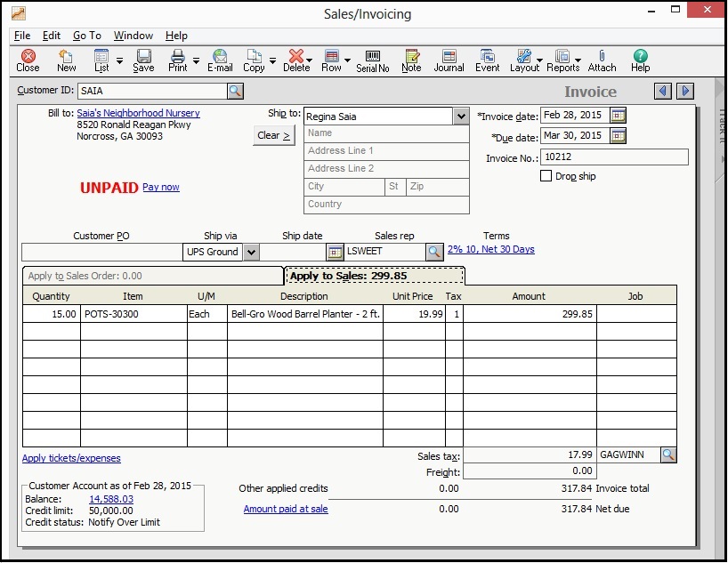This screenshot has width=728, height=563.
Task: Click the Save toolbar icon
Action: (143, 60)
